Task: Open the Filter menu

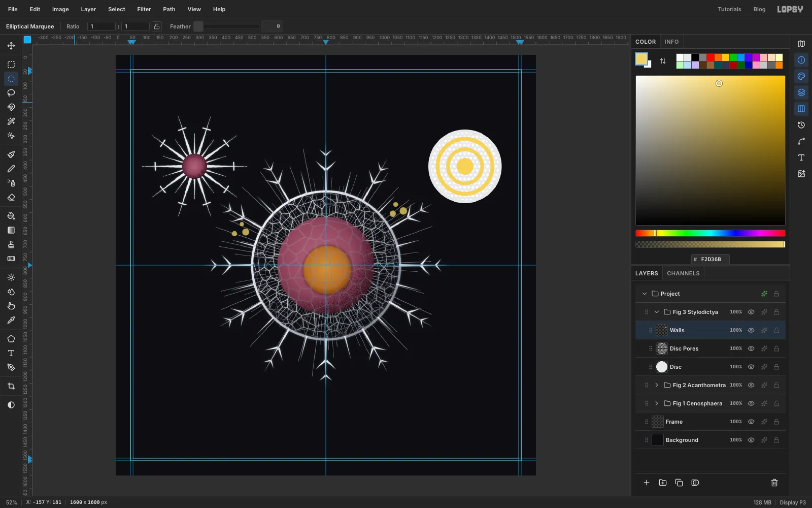Action: (144, 9)
